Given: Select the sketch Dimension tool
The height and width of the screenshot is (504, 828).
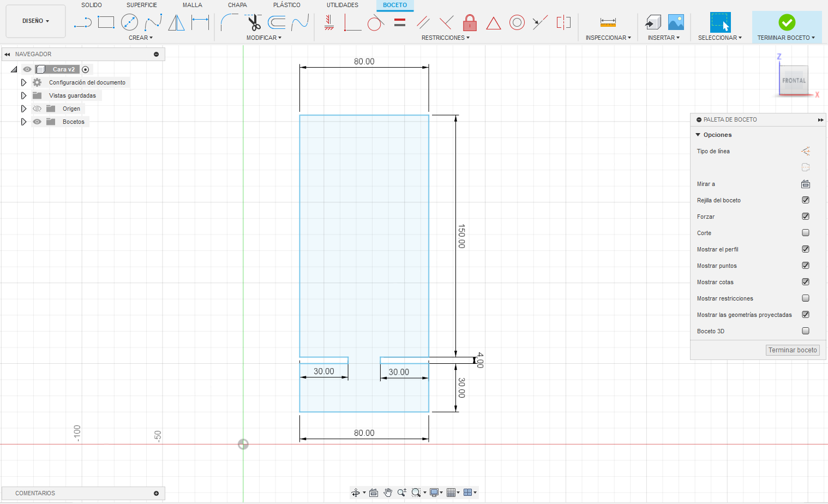Looking at the screenshot, I should point(200,22).
